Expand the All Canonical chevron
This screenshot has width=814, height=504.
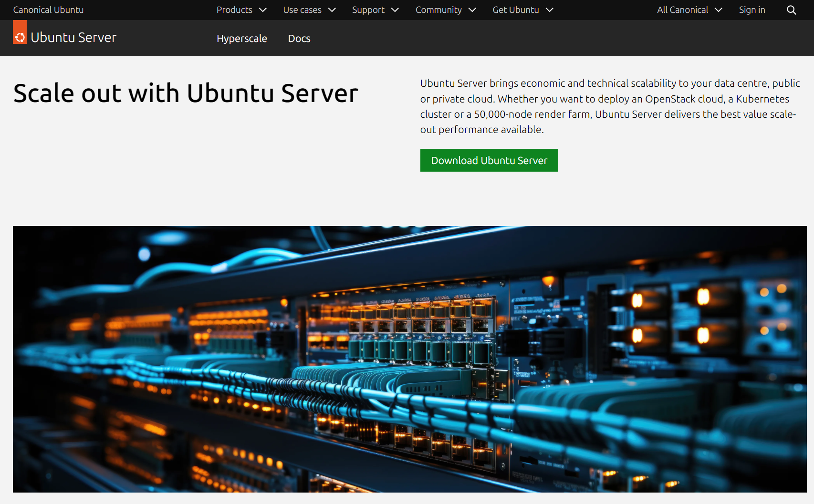(719, 10)
